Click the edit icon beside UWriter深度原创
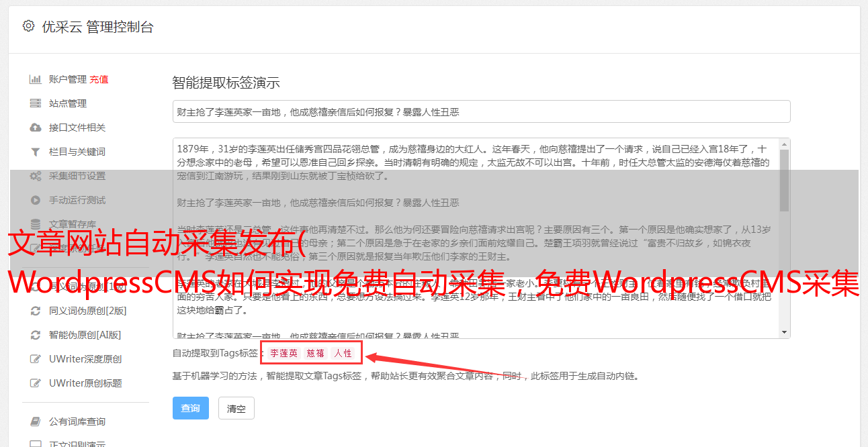Screen dimensions: 868x447 click(x=35, y=359)
